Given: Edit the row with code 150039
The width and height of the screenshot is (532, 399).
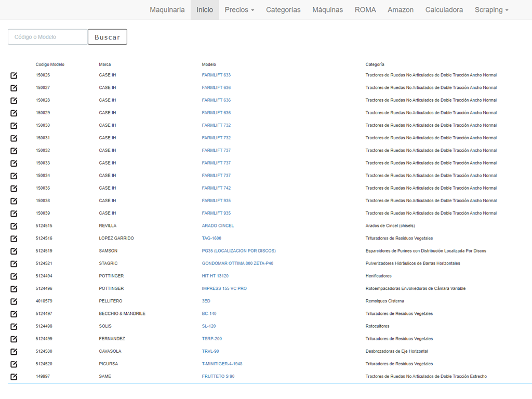Looking at the screenshot, I should (14, 214).
